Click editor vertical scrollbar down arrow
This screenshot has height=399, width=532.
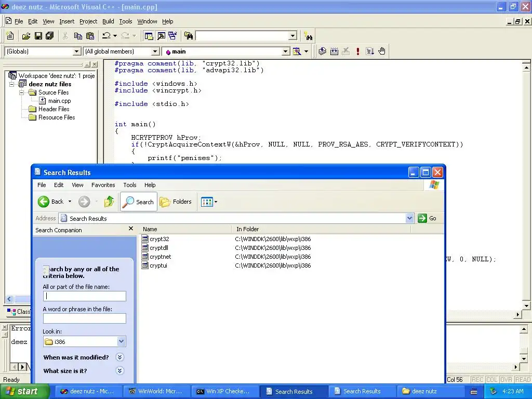526,305
